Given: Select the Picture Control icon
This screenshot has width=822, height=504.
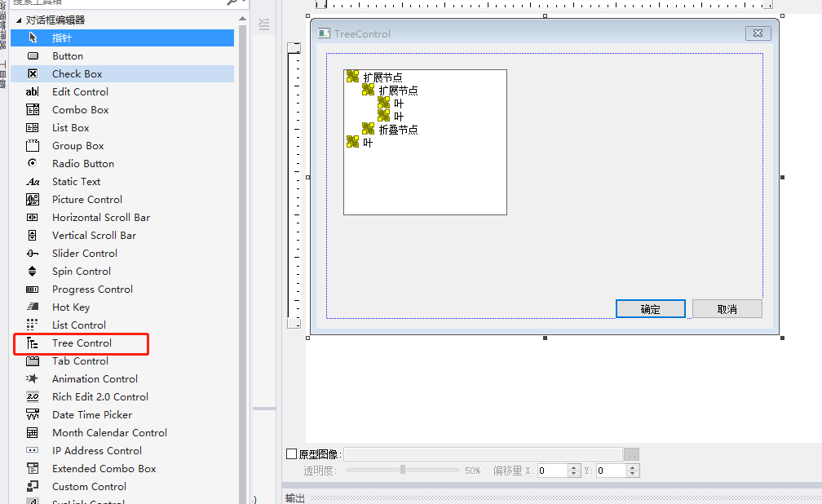Looking at the screenshot, I should (x=33, y=199).
